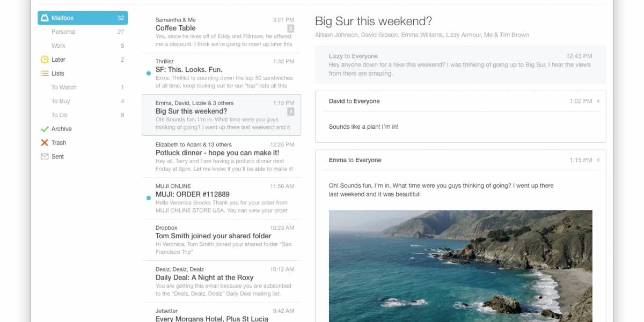Go to the Sent folder
The image size is (644, 322).
[x=83, y=157]
